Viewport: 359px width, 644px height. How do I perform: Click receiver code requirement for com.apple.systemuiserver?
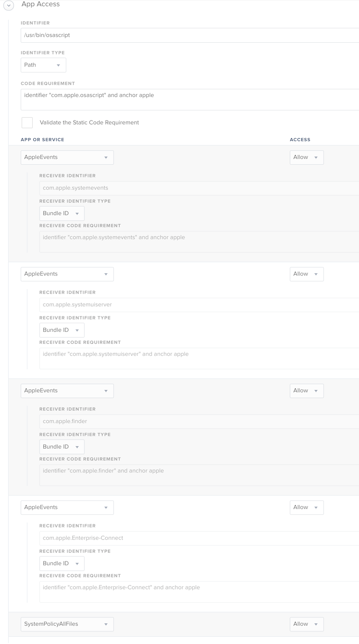[199, 358]
